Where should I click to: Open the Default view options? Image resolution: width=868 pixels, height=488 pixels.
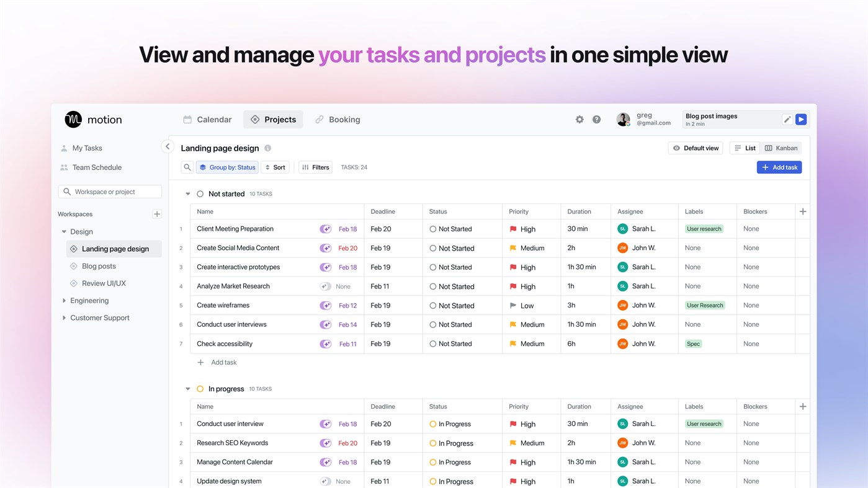pos(695,148)
